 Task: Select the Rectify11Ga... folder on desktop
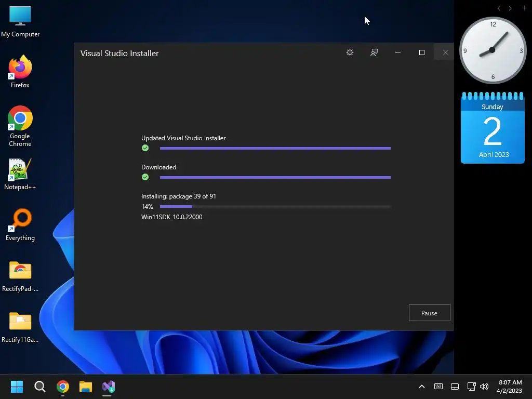[x=20, y=327]
